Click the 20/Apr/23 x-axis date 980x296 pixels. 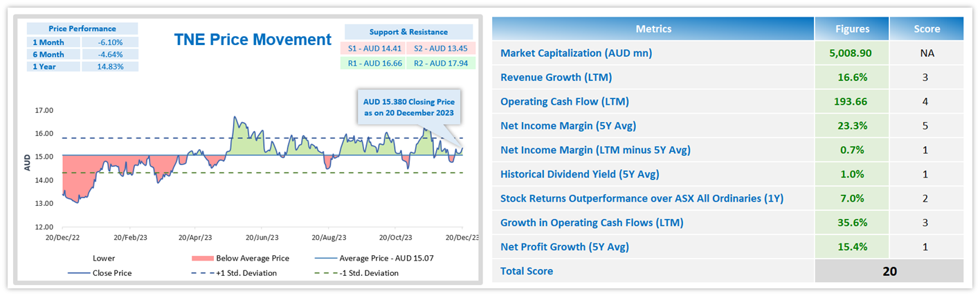(x=196, y=237)
